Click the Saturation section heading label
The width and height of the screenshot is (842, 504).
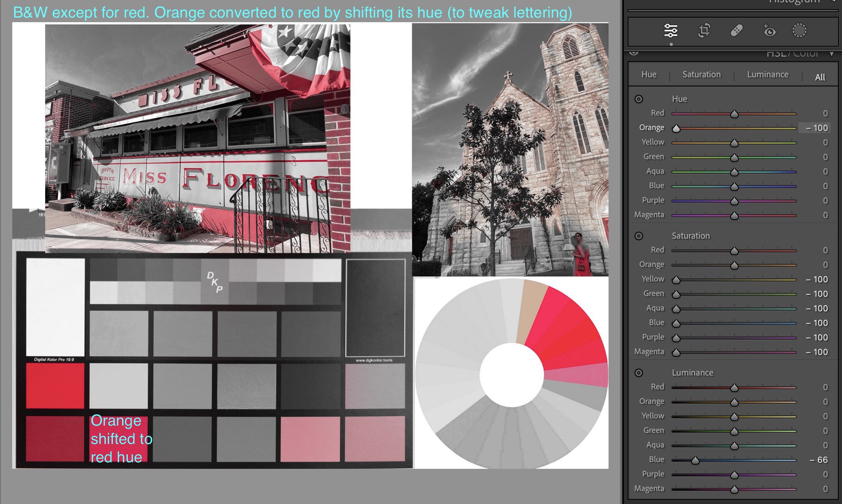pyautogui.click(x=691, y=236)
